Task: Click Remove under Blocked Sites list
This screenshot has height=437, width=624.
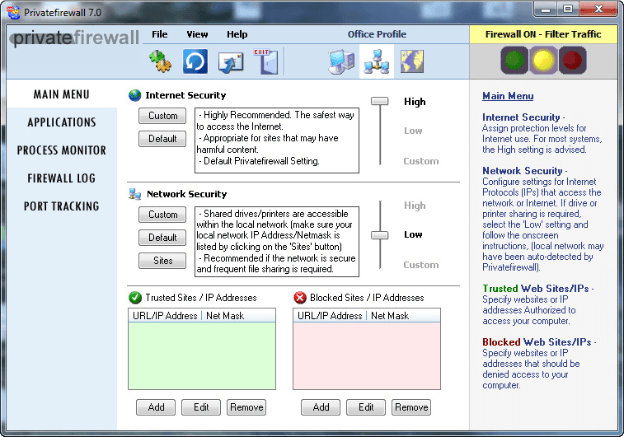Action: click(x=411, y=407)
